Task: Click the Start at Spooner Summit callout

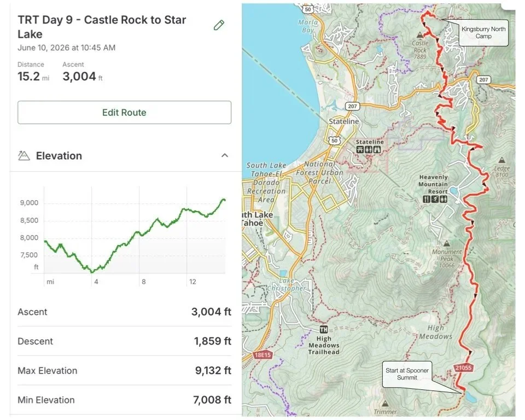Action: coord(407,374)
